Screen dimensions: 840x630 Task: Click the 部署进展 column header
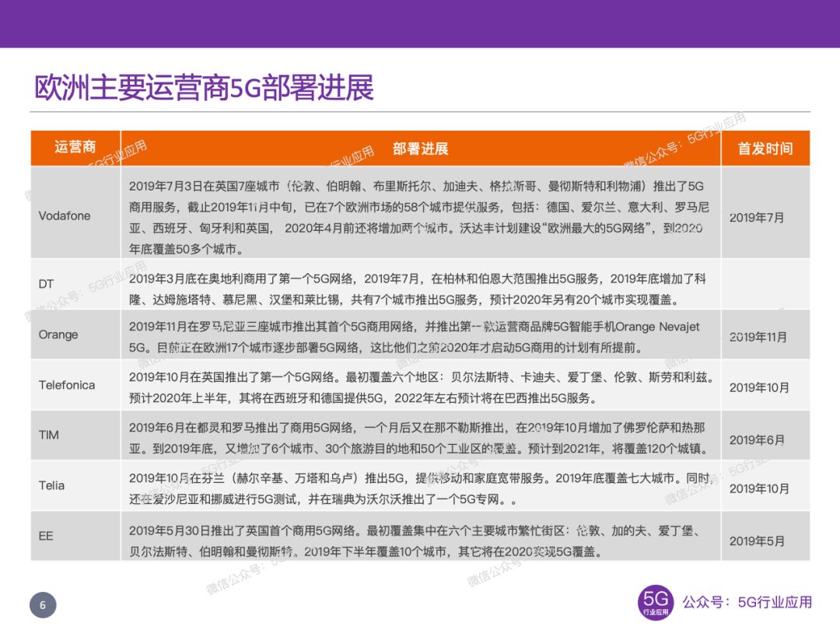(421, 149)
